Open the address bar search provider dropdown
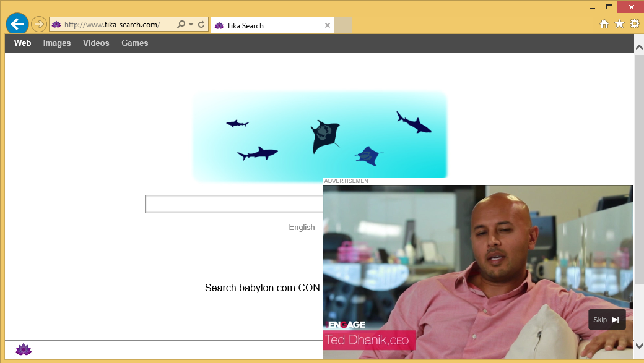This screenshot has height=363, width=644. point(191,23)
